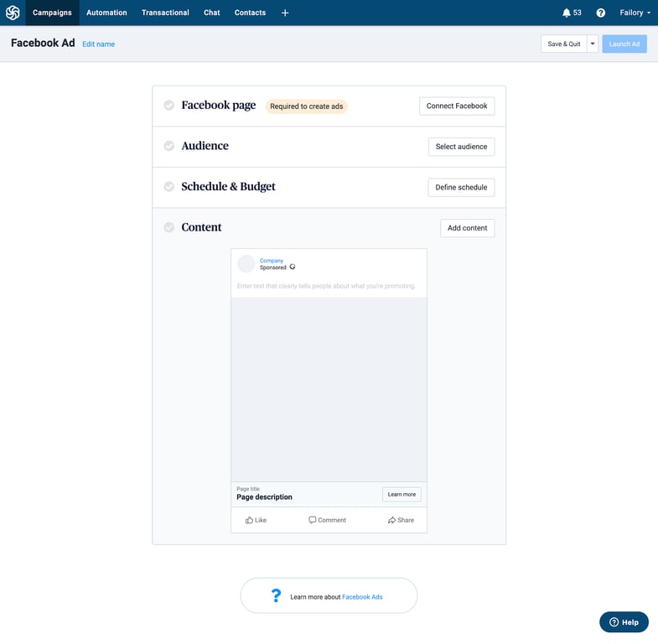Click the Facebook page step check icon
The width and height of the screenshot is (658, 644).
[169, 105]
